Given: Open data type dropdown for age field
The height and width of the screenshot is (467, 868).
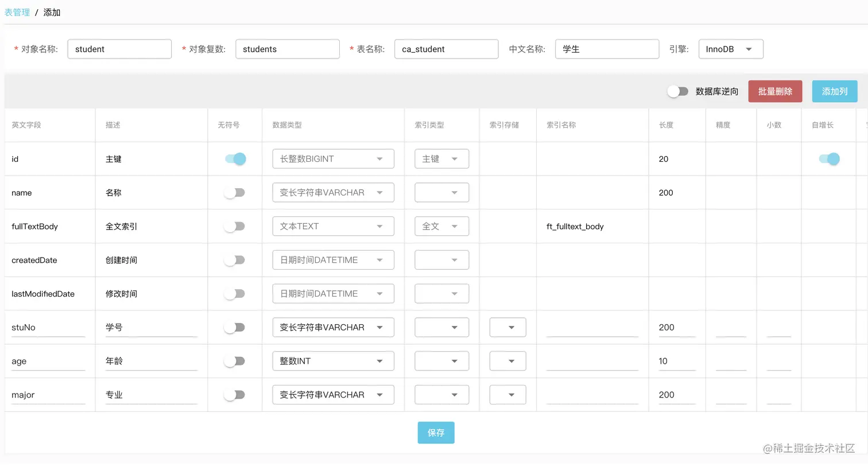Looking at the screenshot, I should (333, 361).
